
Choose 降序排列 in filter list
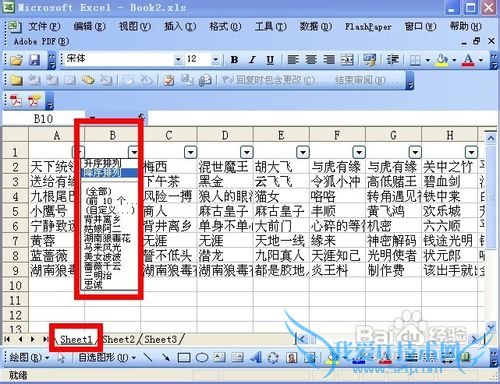point(103,173)
